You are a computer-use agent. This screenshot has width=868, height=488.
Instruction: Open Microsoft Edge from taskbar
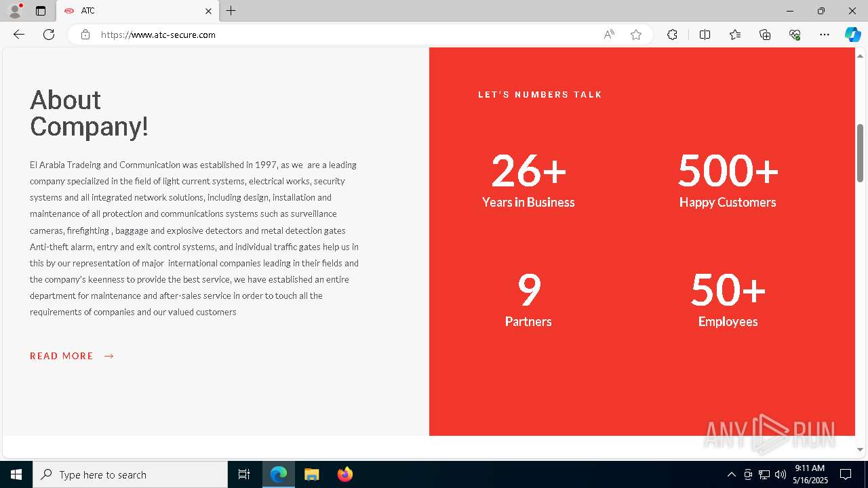tap(279, 474)
